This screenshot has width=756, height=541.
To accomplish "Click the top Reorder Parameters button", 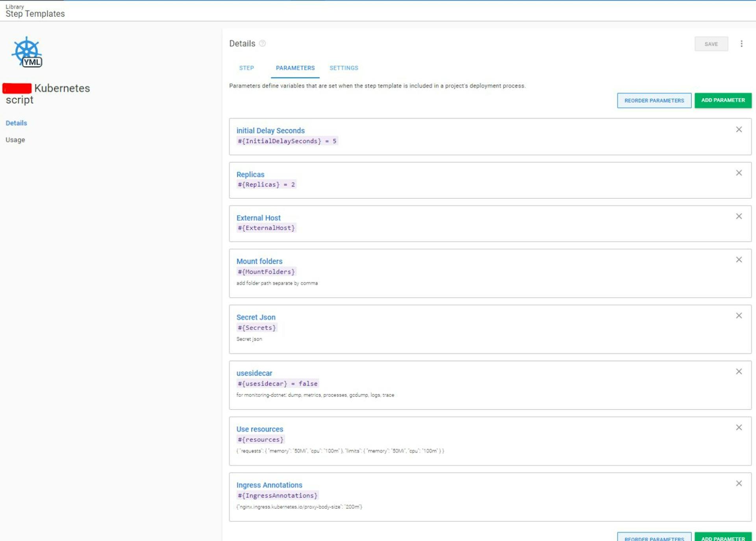I will pyautogui.click(x=654, y=100).
